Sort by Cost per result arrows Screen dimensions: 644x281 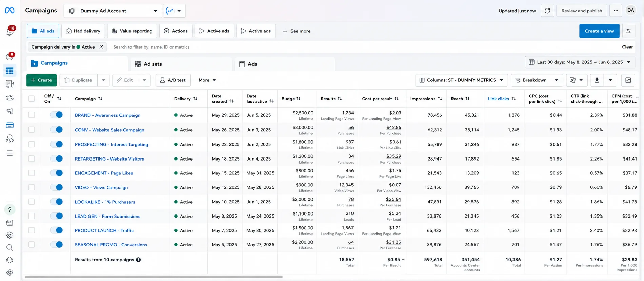coord(397,99)
